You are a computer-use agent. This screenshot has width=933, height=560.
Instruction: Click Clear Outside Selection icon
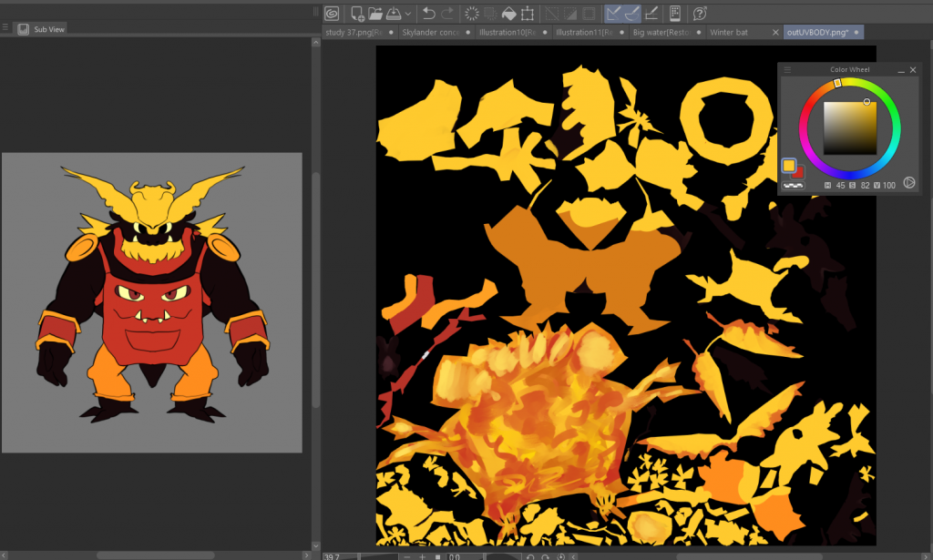[x=490, y=13]
